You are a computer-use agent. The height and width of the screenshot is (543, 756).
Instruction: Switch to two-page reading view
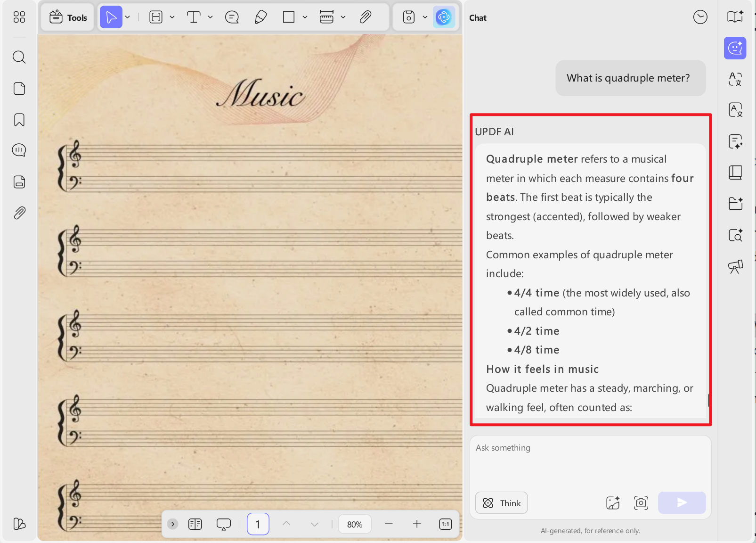(195, 524)
